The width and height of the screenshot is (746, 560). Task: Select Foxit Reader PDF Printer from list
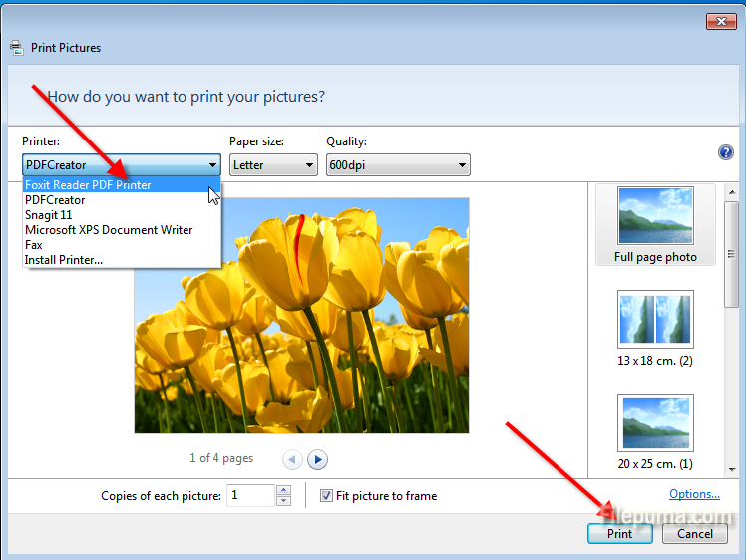coord(89,185)
